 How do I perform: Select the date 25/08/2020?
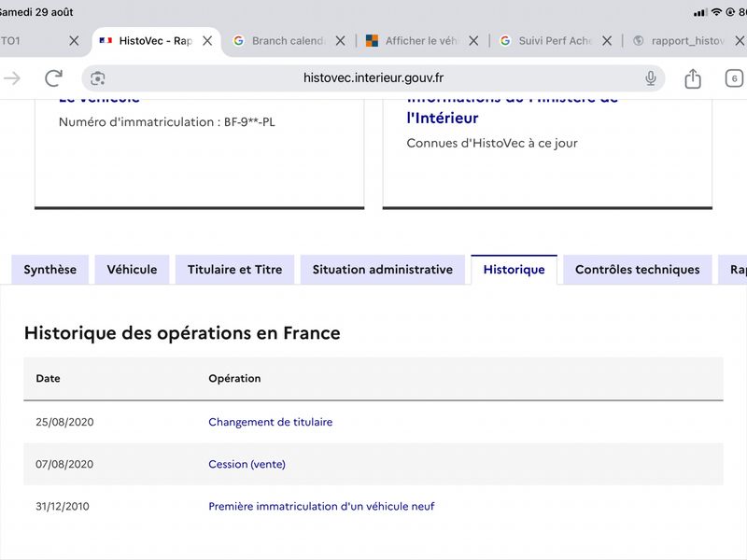point(64,422)
